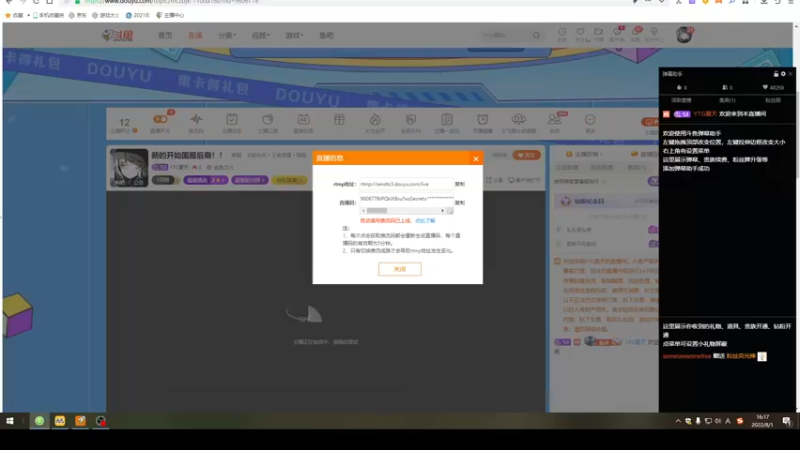Expand the 游戏 dropdown menu

[x=294, y=36]
